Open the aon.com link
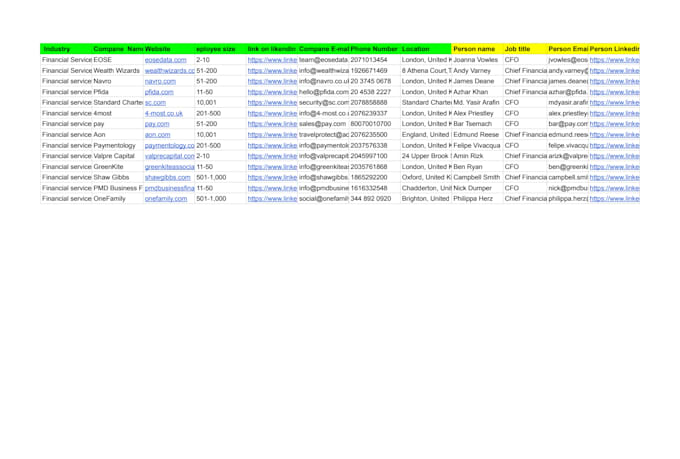 point(157,134)
